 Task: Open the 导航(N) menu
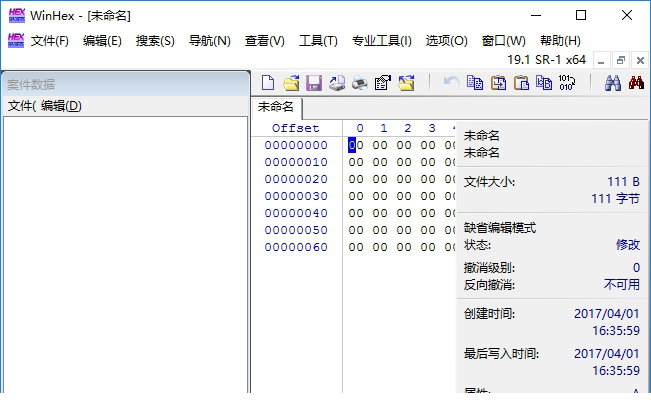(x=210, y=41)
